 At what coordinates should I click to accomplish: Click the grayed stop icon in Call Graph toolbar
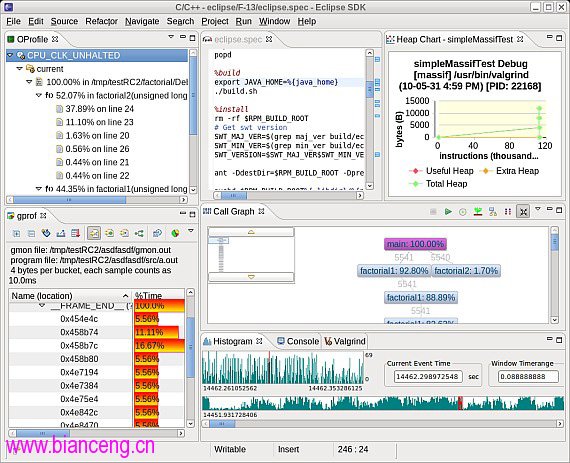[x=433, y=212]
